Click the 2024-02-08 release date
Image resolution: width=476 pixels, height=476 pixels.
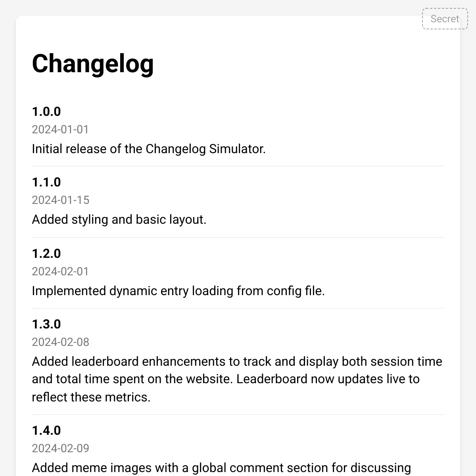(60, 342)
